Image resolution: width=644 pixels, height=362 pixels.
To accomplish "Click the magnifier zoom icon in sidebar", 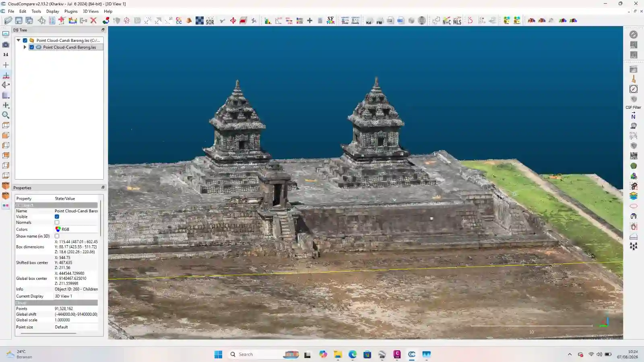I will (x=6, y=115).
